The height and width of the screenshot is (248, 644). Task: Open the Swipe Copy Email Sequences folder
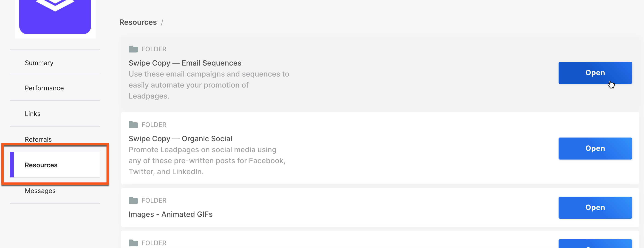pos(595,73)
